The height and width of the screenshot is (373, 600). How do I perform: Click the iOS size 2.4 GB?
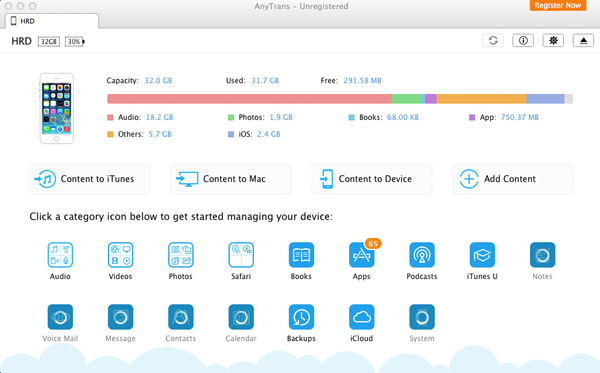[x=269, y=134]
